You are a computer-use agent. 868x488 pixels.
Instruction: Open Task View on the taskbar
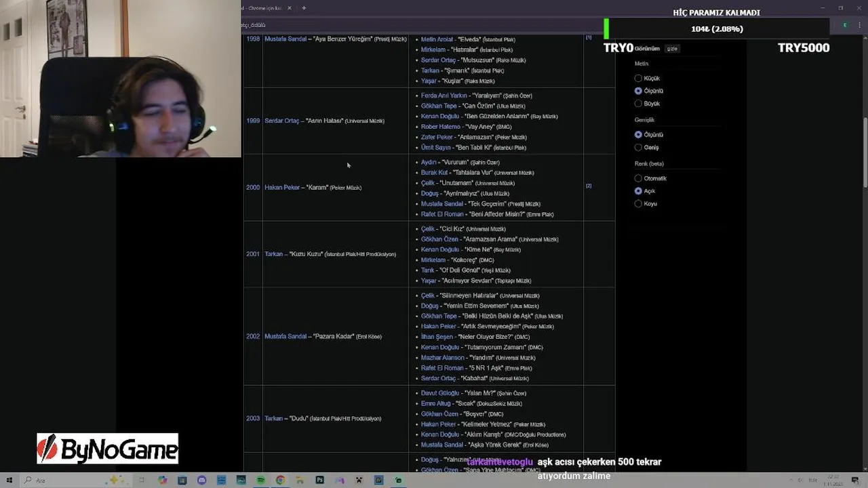[x=142, y=480]
